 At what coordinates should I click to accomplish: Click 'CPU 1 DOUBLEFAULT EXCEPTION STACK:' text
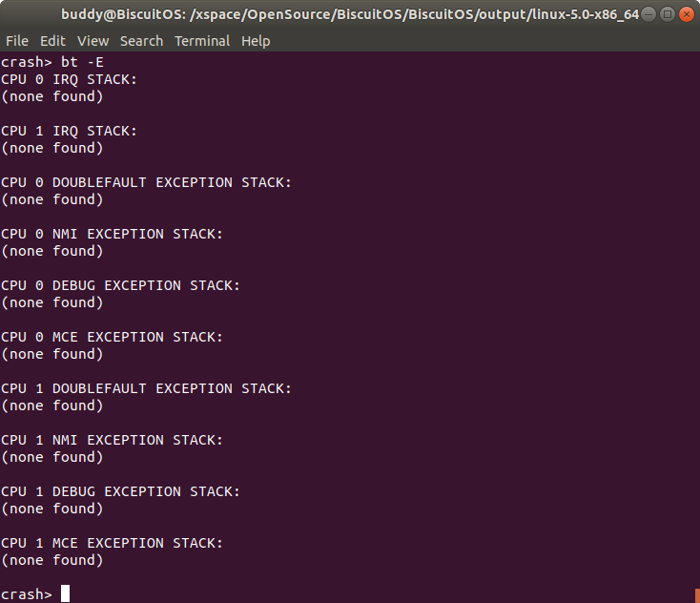pos(147,388)
